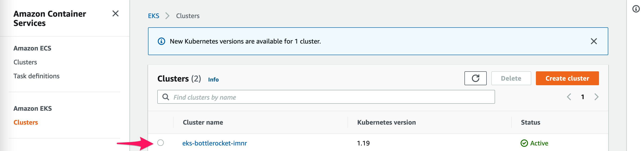The height and width of the screenshot is (151, 644).
Task: Go to next page arrow
Action: [x=596, y=97]
